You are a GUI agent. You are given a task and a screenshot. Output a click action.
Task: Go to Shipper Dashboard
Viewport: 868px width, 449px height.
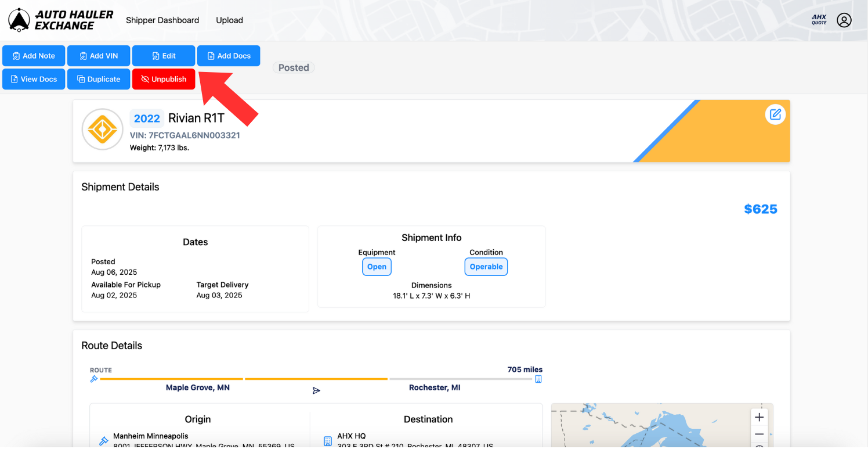click(x=162, y=20)
